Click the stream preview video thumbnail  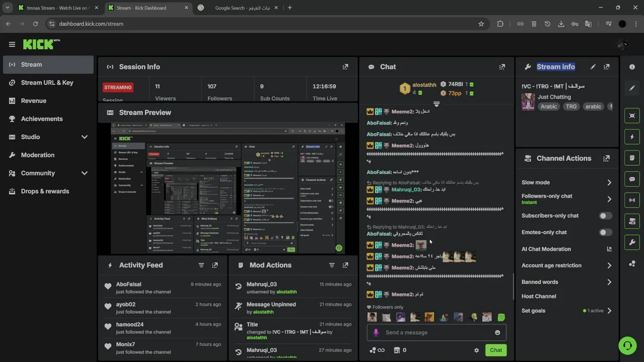tap(228, 188)
